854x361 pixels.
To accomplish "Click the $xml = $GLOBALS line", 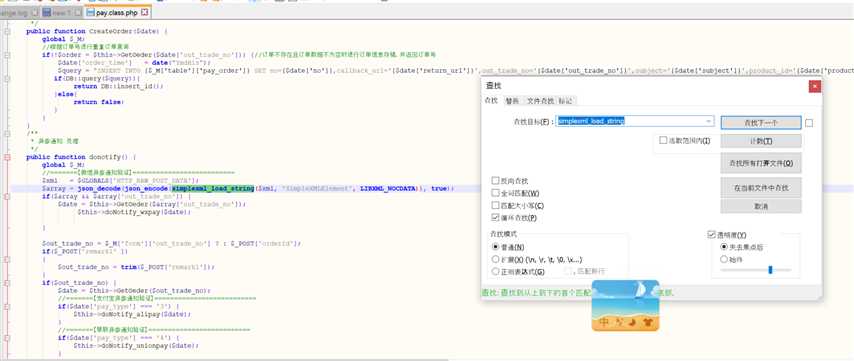I will pyautogui.click(x=120, y=180).
